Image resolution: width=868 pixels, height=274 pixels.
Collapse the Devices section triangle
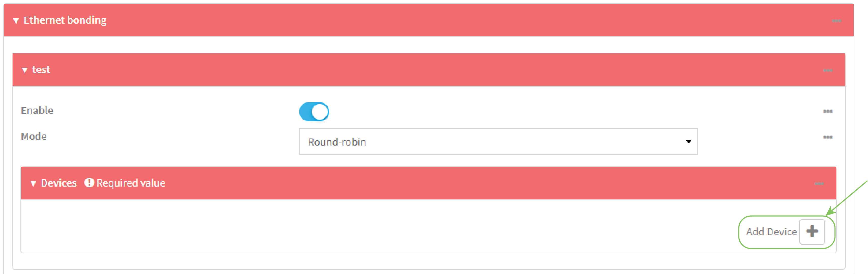[x=33, y=184]
